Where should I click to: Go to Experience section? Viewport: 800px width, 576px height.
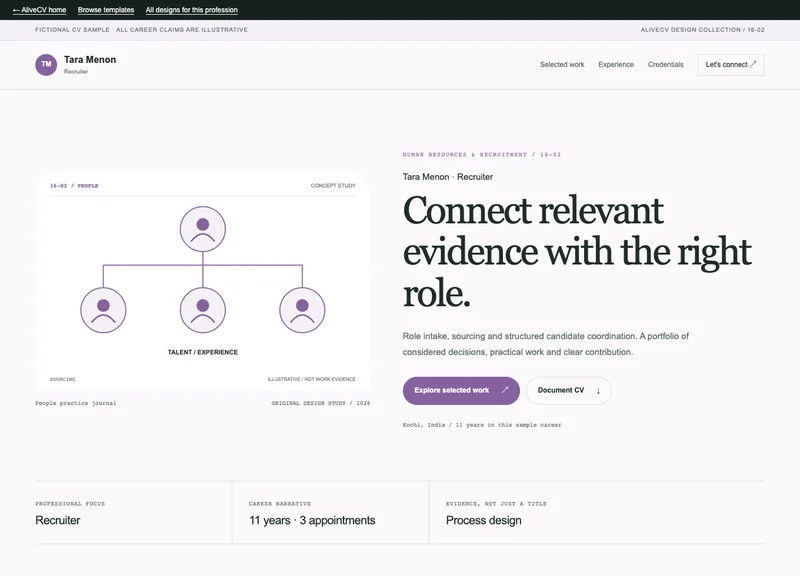click(x=616, y=65)
